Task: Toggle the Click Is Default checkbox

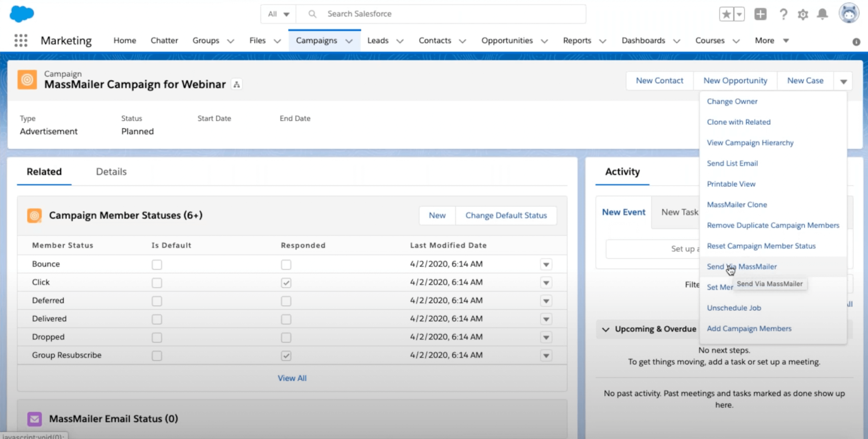Action: tap(157, 283)
